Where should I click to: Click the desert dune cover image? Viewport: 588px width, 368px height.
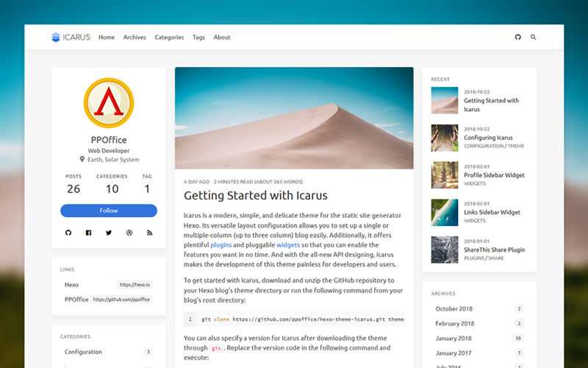pyautogui.click(x=294, y=118)
